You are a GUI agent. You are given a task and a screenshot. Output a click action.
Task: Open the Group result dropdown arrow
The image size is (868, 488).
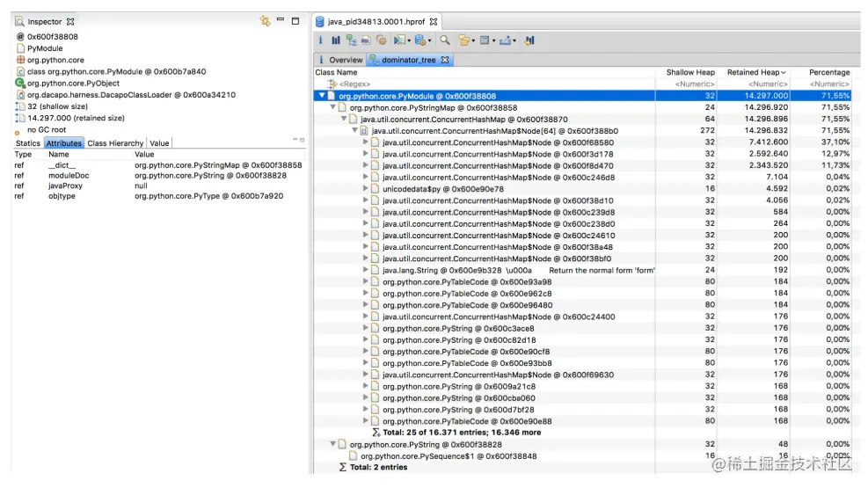pos(473,41)
